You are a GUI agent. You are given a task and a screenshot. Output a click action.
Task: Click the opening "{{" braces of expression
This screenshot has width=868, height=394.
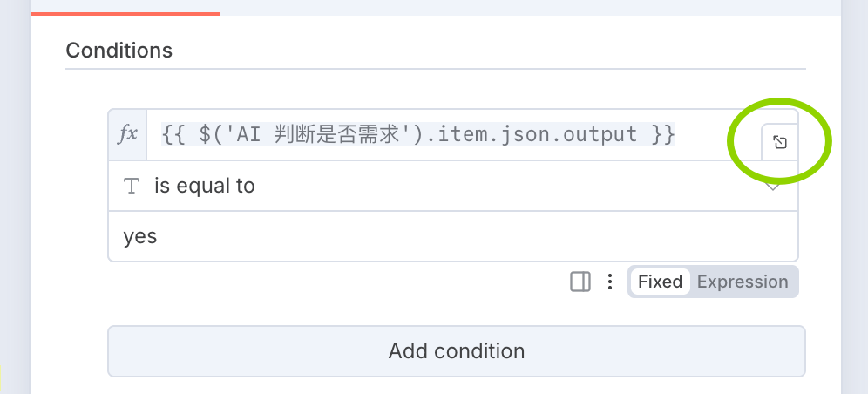173,135
